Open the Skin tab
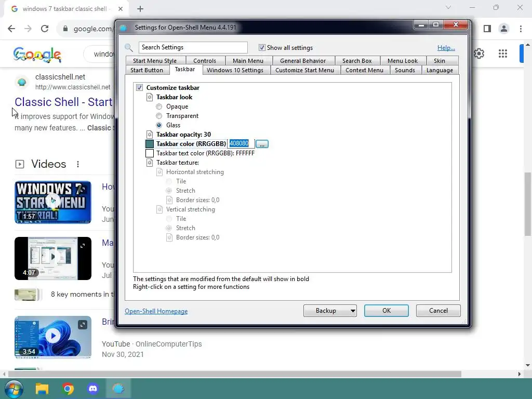The height and width of the screenshot is (399, 532). point(440,61)
